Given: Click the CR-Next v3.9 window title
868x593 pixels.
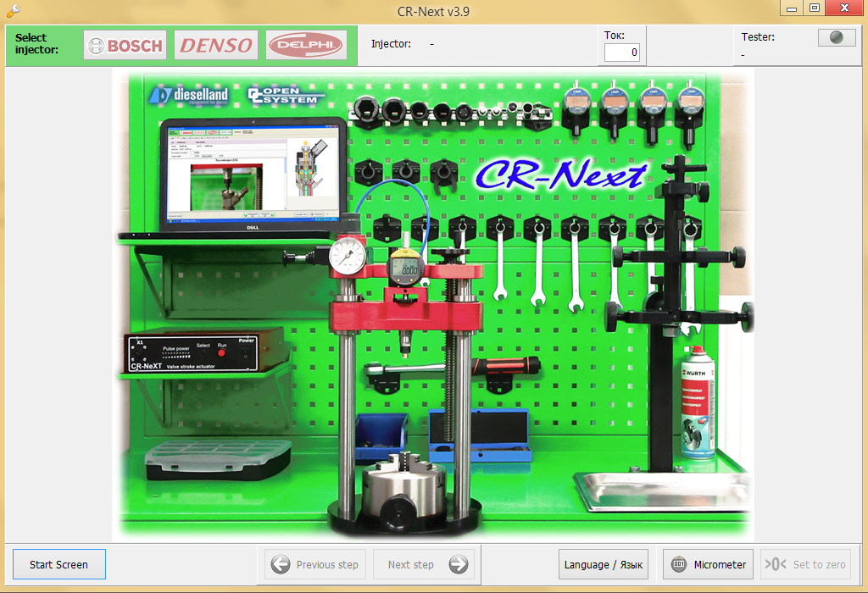Looking at the screenshot, I should pos(433,11).
